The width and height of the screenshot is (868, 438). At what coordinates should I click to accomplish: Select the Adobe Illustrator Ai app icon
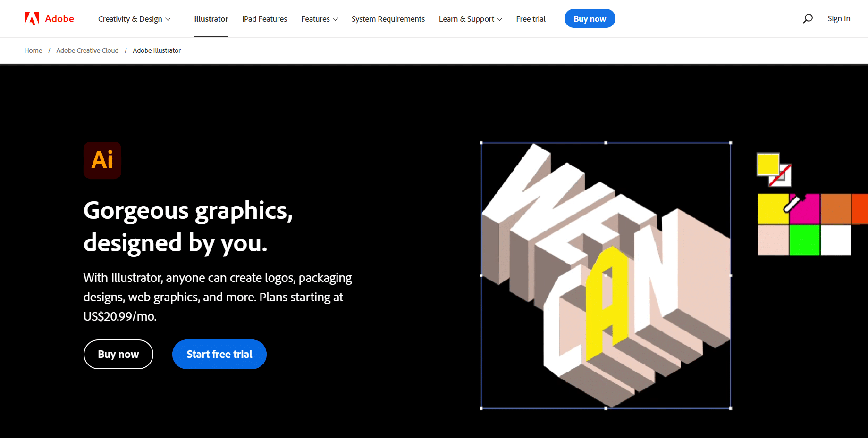coord(102,160)
